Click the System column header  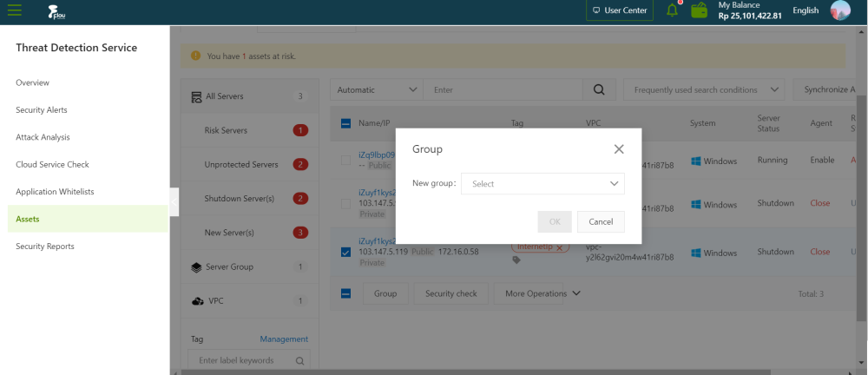click(x=702, y=123)
